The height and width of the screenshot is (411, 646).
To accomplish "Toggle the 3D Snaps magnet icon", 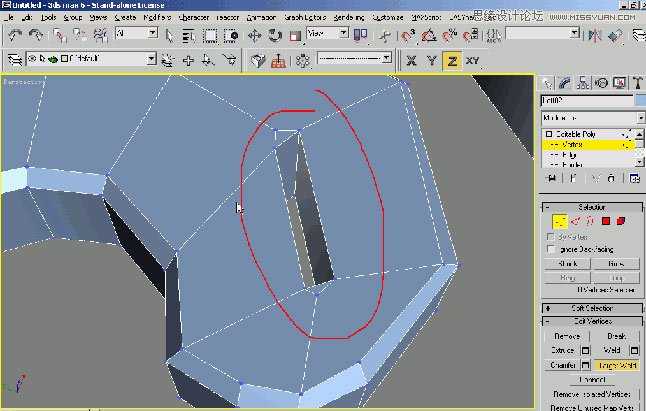I will pos(407,36).
